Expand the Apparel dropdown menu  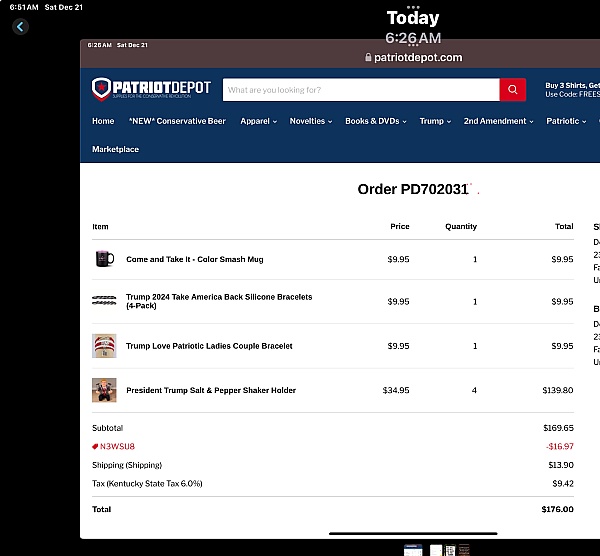(x=258, y=121)
